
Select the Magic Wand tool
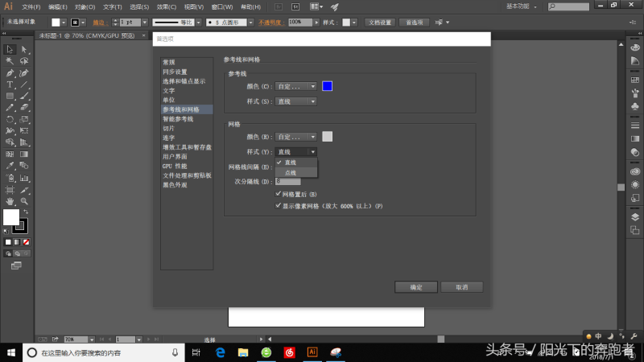[x=10, y=61]
